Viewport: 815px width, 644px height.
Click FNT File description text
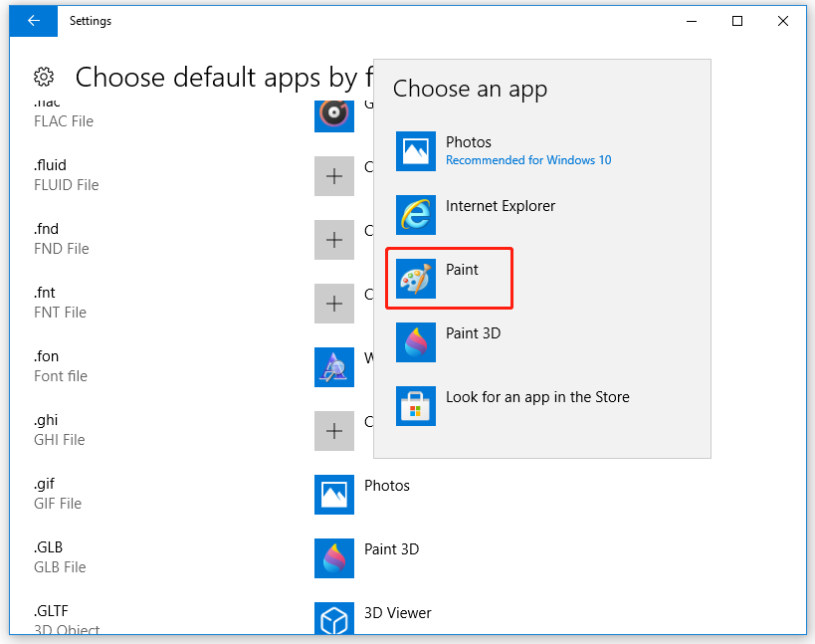(61, 313)
